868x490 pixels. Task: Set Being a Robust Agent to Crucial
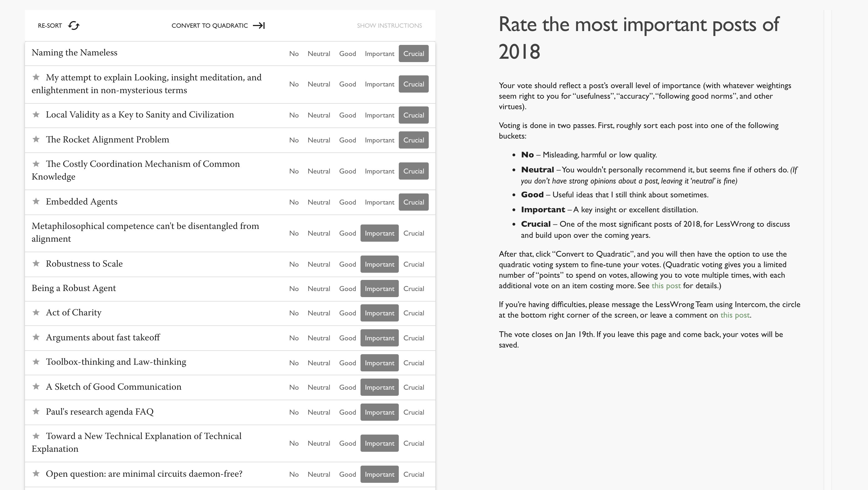pos(413,289)
